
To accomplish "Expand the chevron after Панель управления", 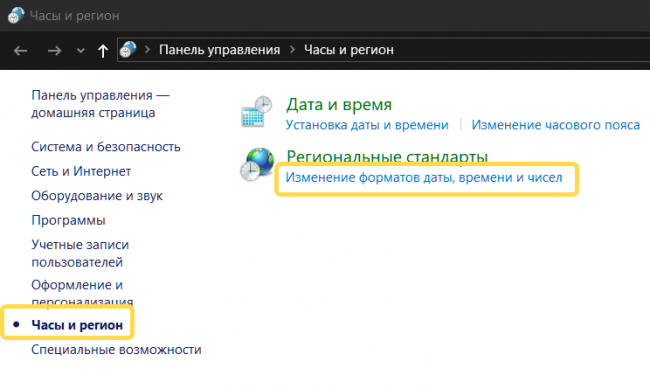I will [x=293, y=50].
